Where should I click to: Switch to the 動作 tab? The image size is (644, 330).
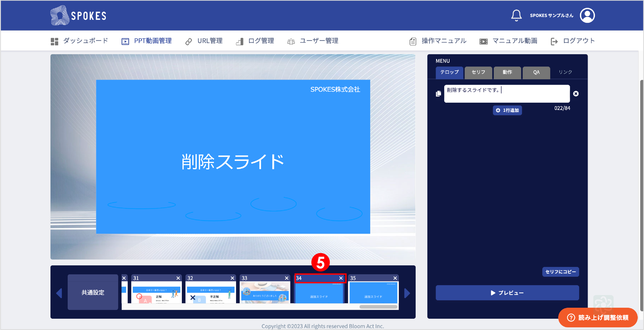507,73
